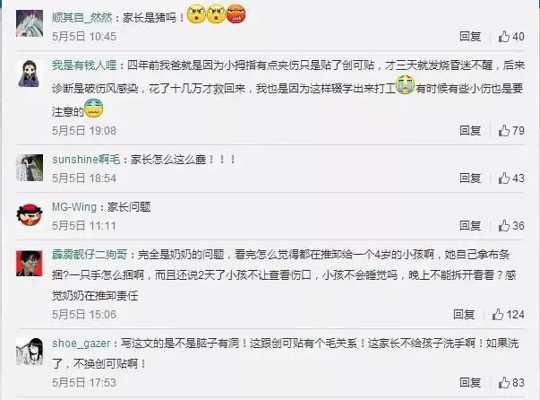Image resolution: width=540 pixels, height=400 pixels.
Task: Open shoe_gazer's black-and-white avatar
Action: 30,351
